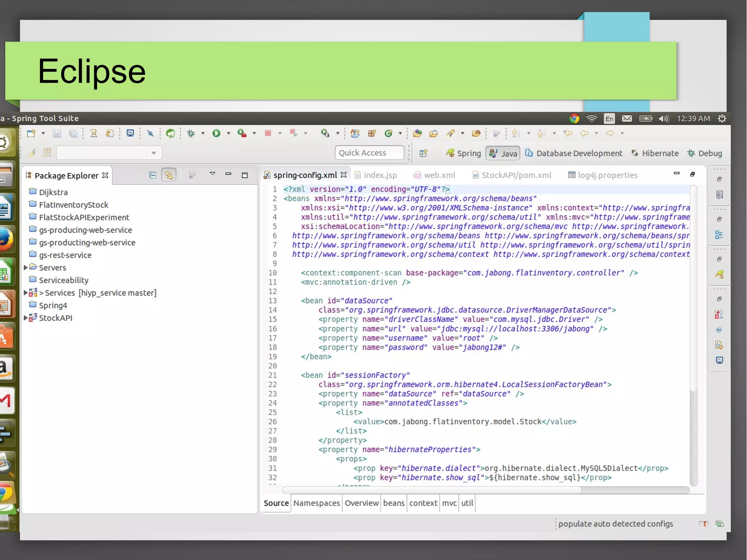Click the Open Console toolbar icon
Viewport: 747px width, 560px height.
click(x=130, y=134)
